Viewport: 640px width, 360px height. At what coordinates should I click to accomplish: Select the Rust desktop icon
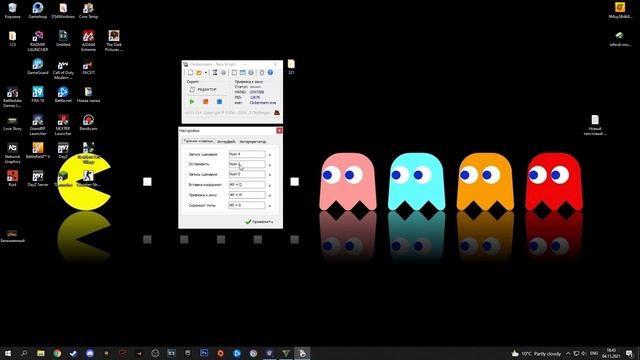(12, 178)
